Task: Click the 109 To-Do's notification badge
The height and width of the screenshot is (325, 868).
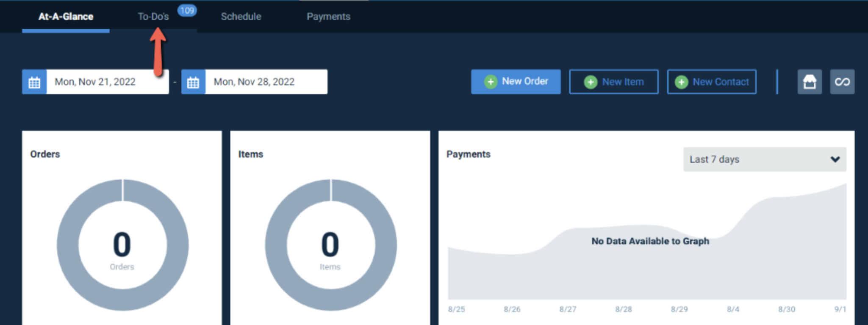Action: pos(187,10)
